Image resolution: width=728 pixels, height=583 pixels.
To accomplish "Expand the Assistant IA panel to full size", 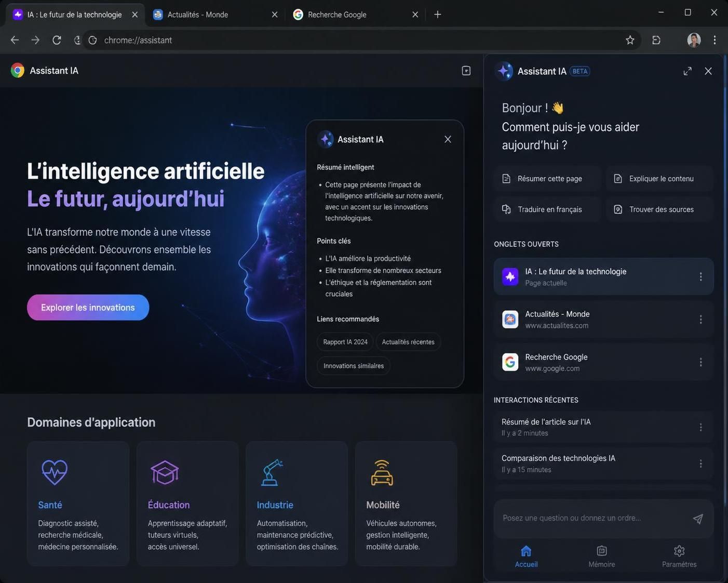I will [687, 71].
